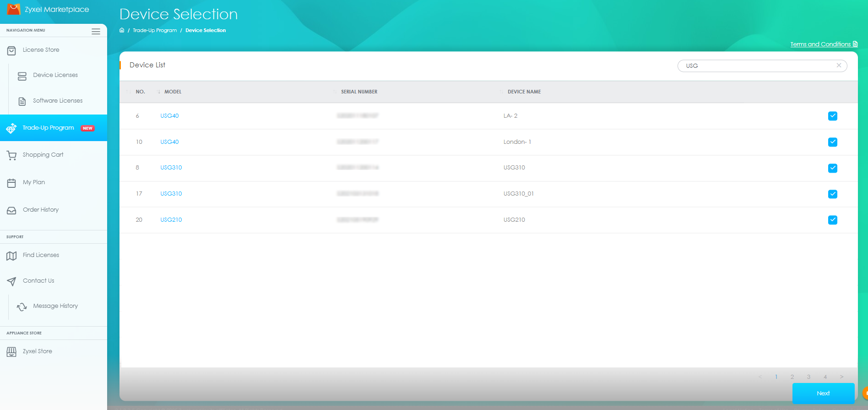Click Trade-Up Program breadcrumb link
The width and height of the screenshot is (868, 410).
click(155, 30)
